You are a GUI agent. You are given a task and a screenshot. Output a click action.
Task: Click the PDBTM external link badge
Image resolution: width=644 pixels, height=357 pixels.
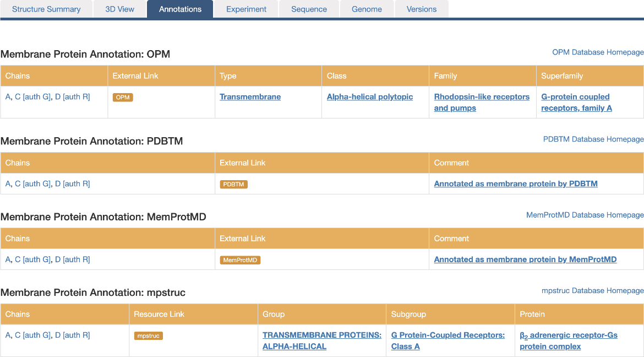point(233,185)
